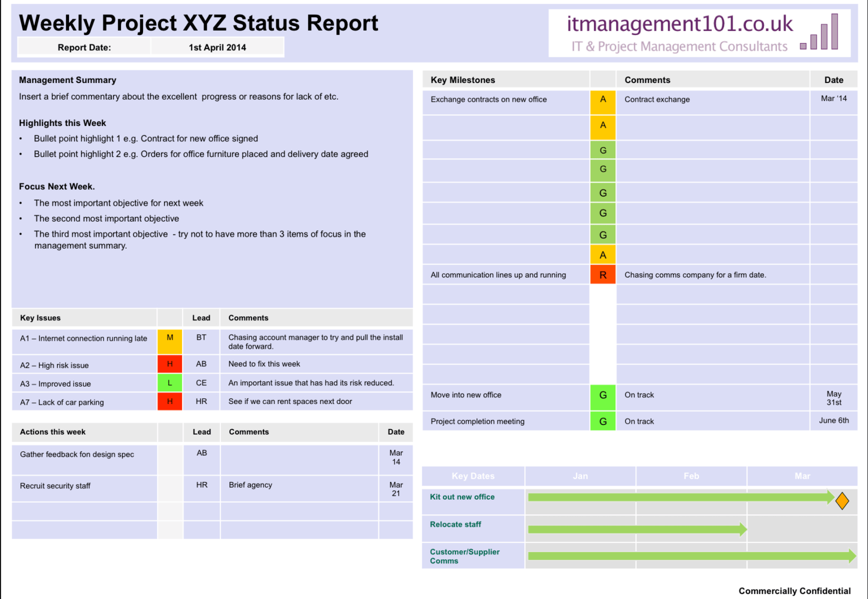Select the Feb column header in Key Dates
Image resolution: width=868 pixels, height=599 pixels.
[x=691, y=476]
